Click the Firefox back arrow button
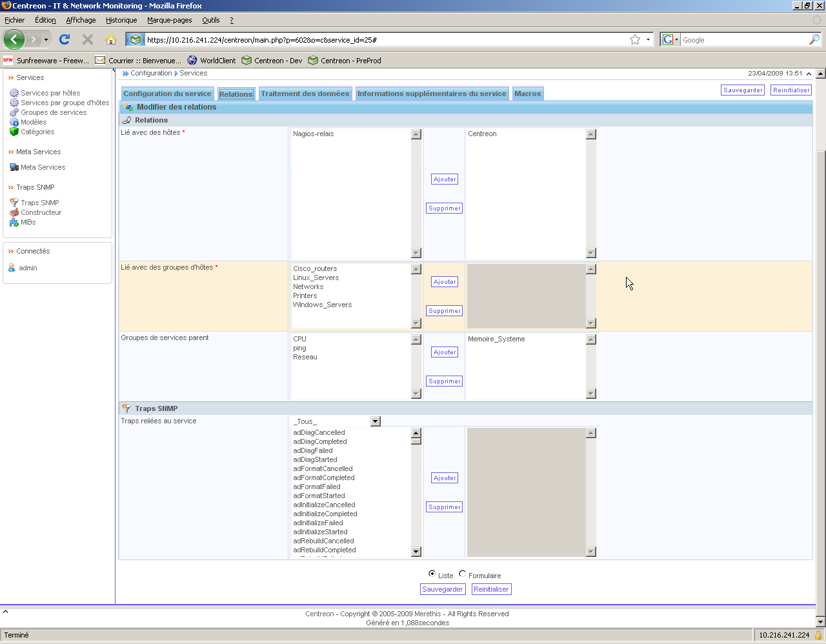This screenshot has width=826, height=644. point(14,39)
